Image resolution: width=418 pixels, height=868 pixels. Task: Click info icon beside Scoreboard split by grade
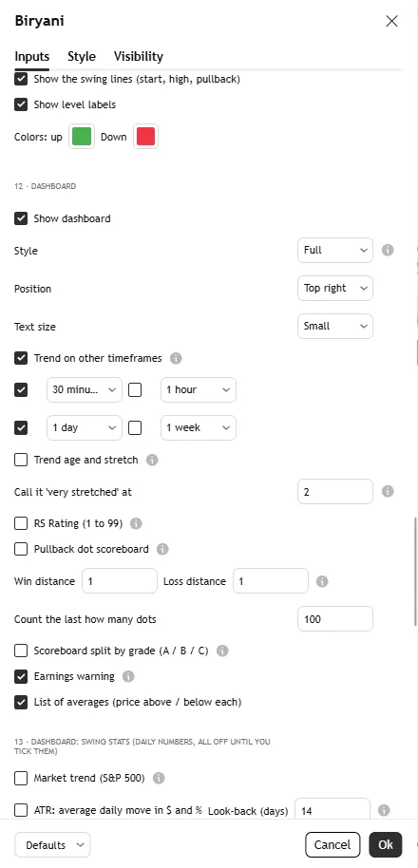222,651
